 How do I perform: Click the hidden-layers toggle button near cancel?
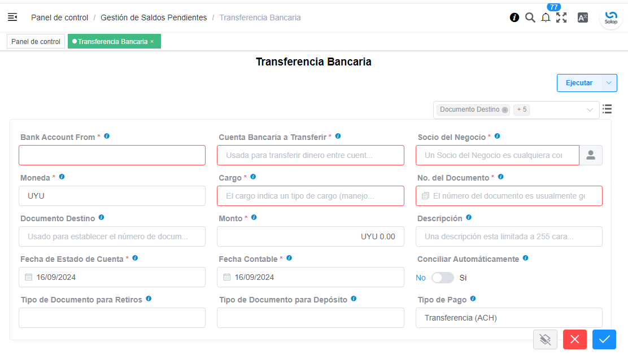pyautogui.click(x=545, y=340)
